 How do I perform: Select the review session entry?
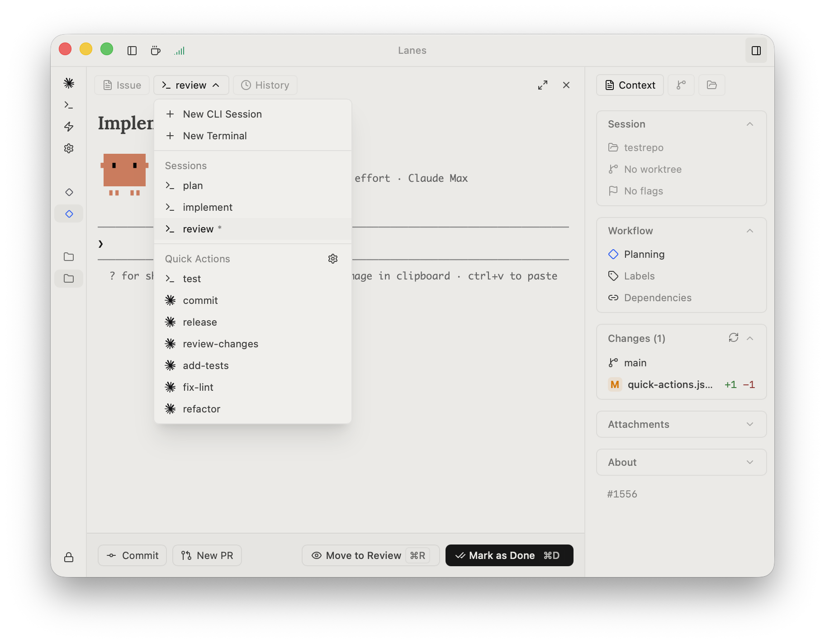pos(252,229)
